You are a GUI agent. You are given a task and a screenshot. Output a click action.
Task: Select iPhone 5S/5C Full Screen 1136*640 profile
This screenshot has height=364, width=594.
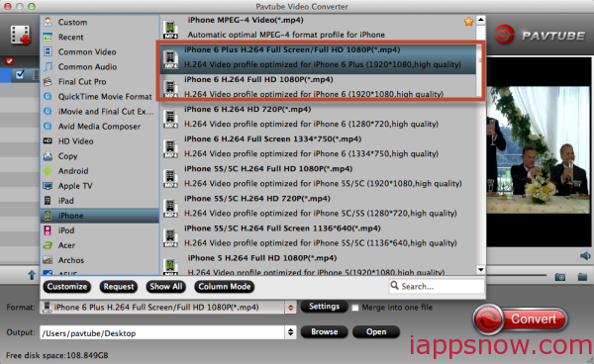[x=318, y=235]
